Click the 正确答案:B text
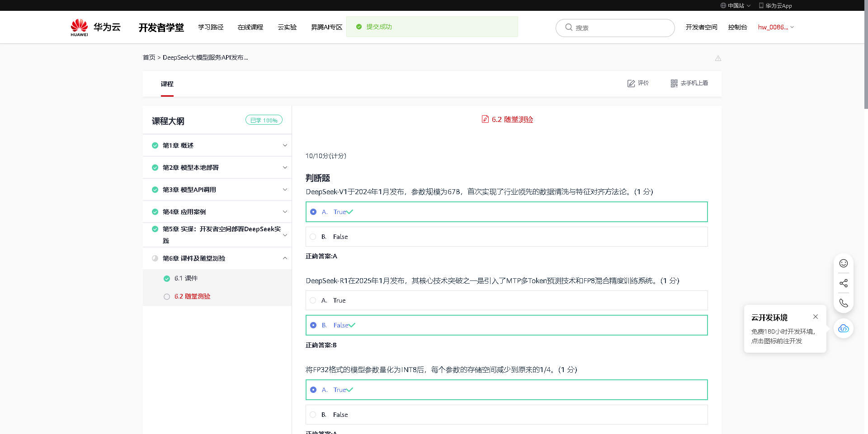This screenshot has height=434, width=868. [x=321, y=345]
